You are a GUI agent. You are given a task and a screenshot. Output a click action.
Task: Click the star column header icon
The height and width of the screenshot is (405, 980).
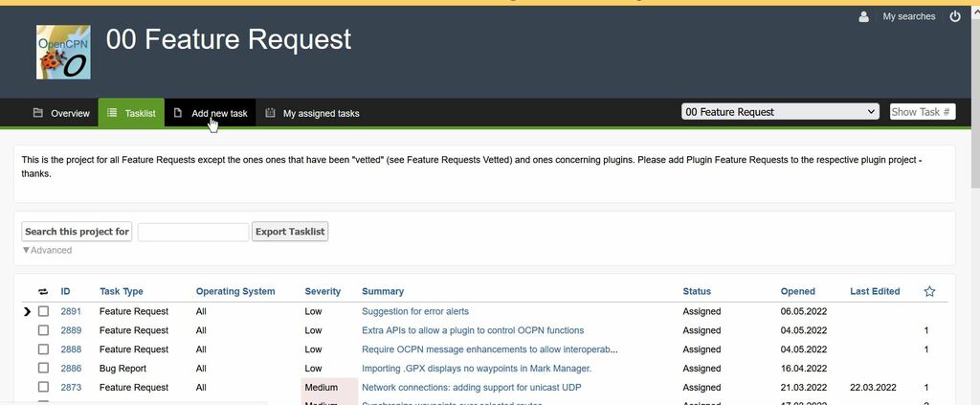tap(929, 291)
